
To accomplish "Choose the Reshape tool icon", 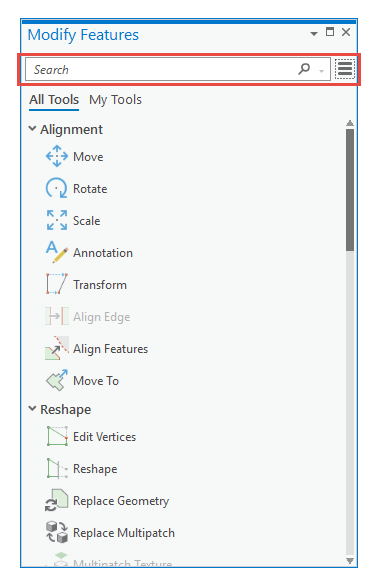I will click(57, 468).
